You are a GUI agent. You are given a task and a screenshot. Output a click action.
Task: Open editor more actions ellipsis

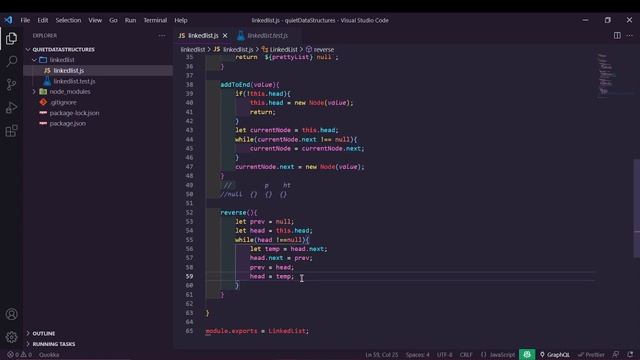tap(630, 36)
